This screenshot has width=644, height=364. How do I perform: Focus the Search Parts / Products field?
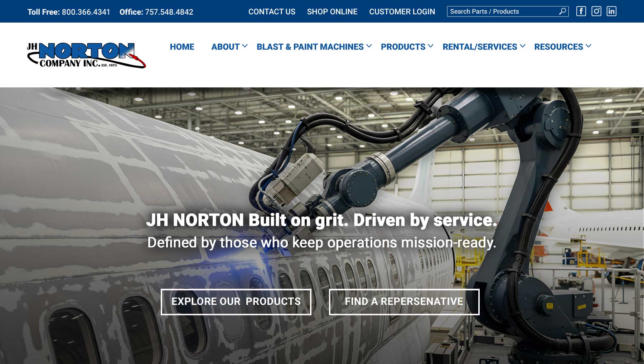point(501,11)
